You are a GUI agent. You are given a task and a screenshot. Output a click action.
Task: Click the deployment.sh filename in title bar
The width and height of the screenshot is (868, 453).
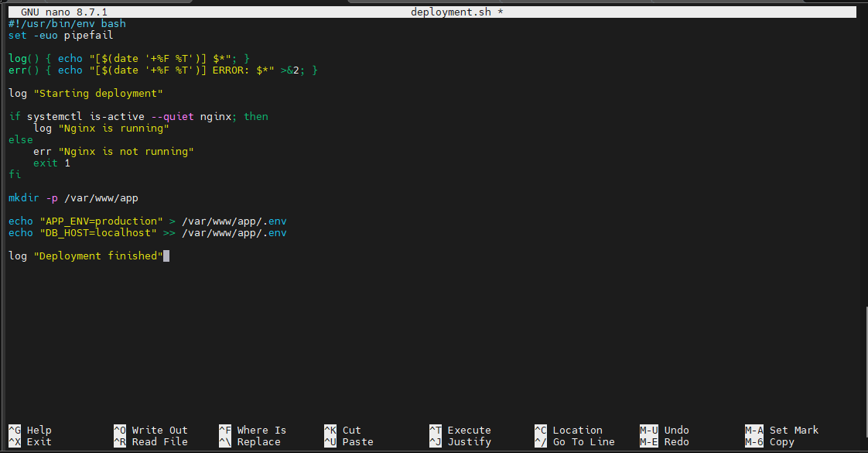[450, 12]
